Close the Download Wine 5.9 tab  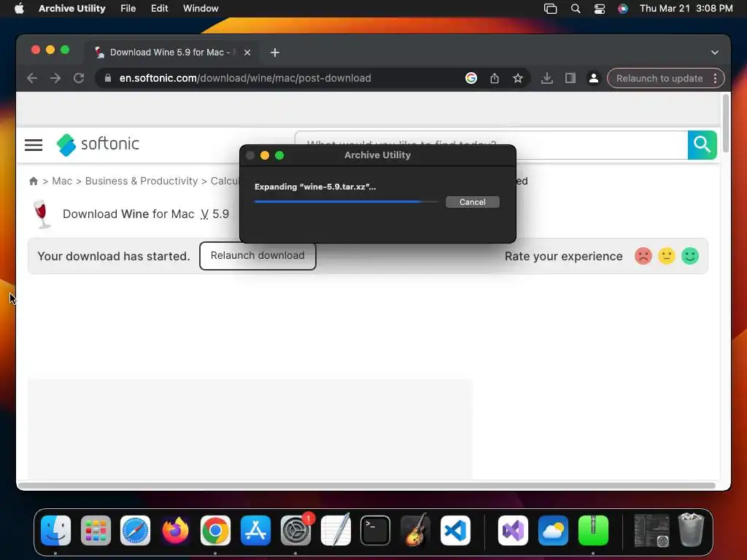(247, 52)
